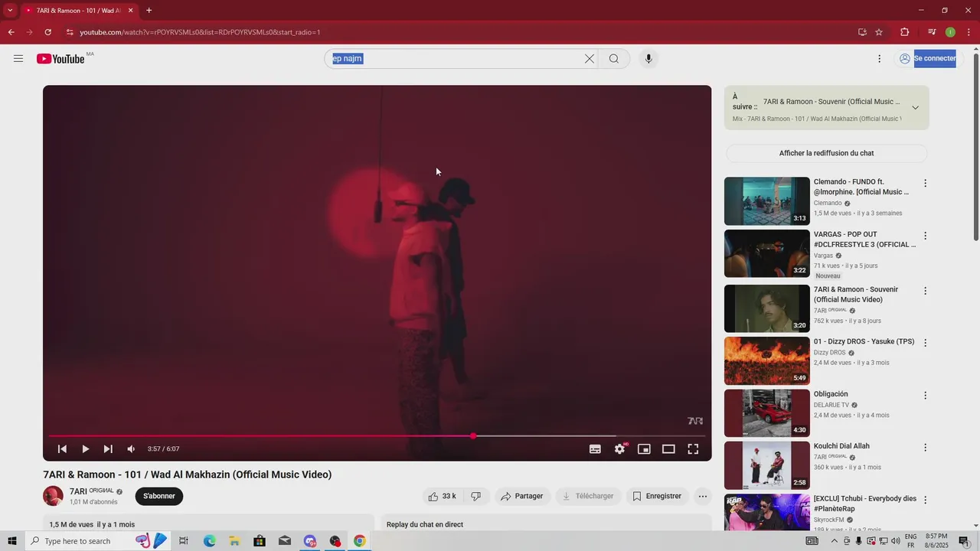
Task: Open the Chrome extensions puzzle icon
Action: point(905,32)
